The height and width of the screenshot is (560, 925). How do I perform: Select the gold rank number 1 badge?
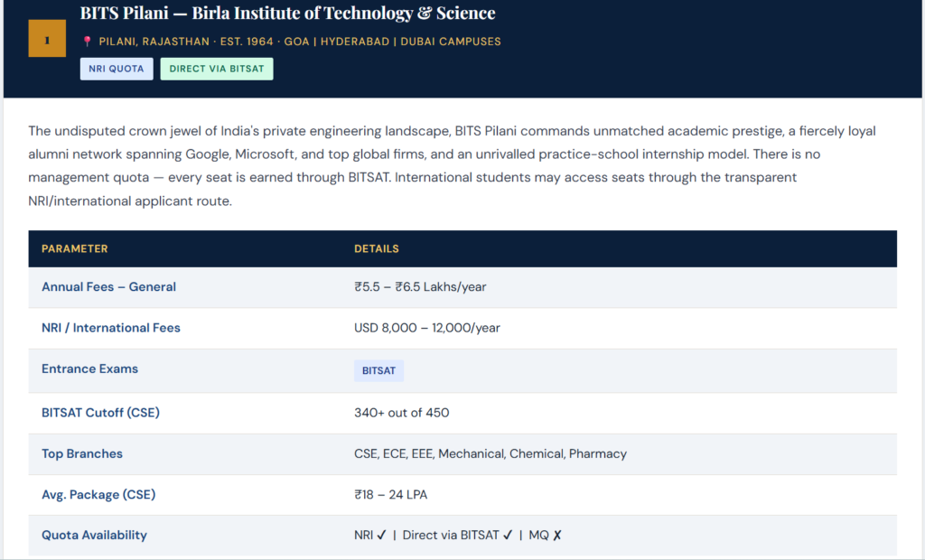click(x=47, y=39)
